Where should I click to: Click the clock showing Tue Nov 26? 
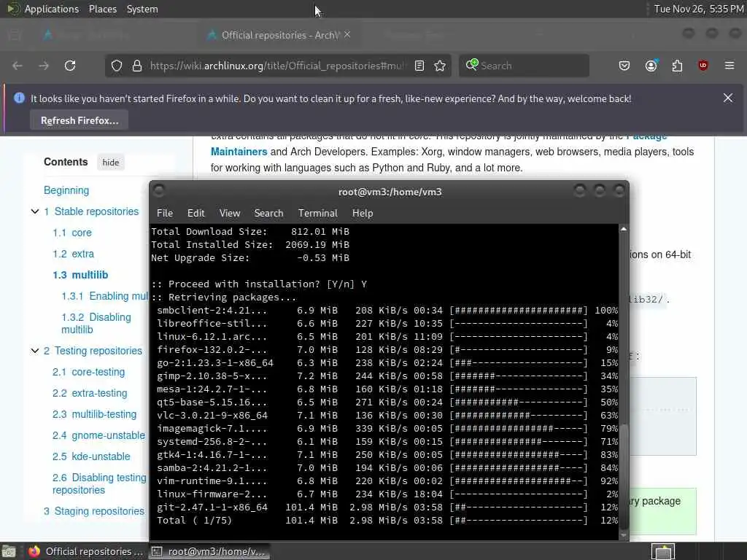click(698, 9)
